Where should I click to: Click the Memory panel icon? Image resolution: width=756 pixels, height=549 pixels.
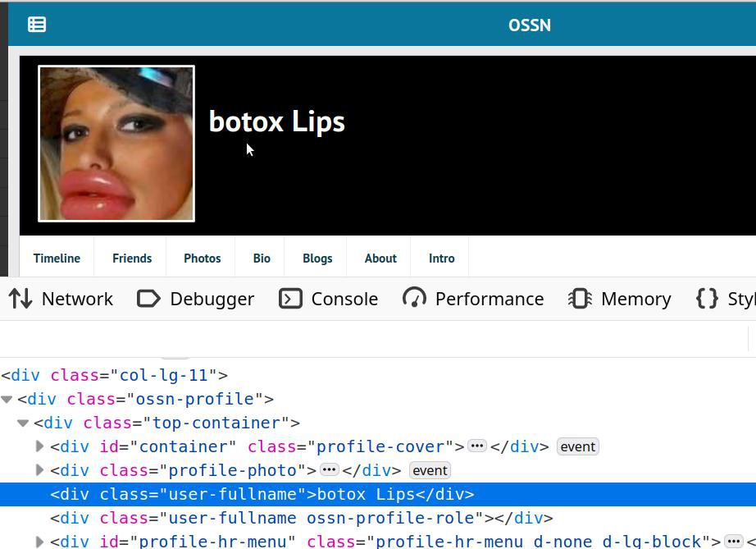(580, 299)
